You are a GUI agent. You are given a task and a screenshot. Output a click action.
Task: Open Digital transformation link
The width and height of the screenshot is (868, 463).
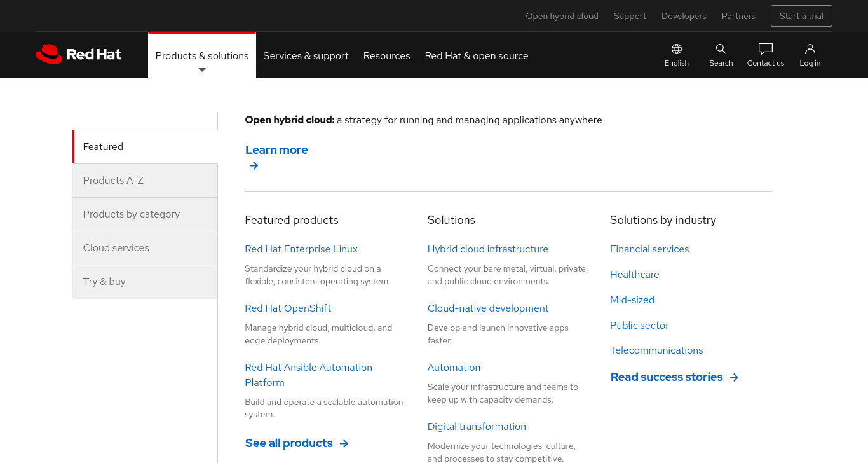[477, 427]
